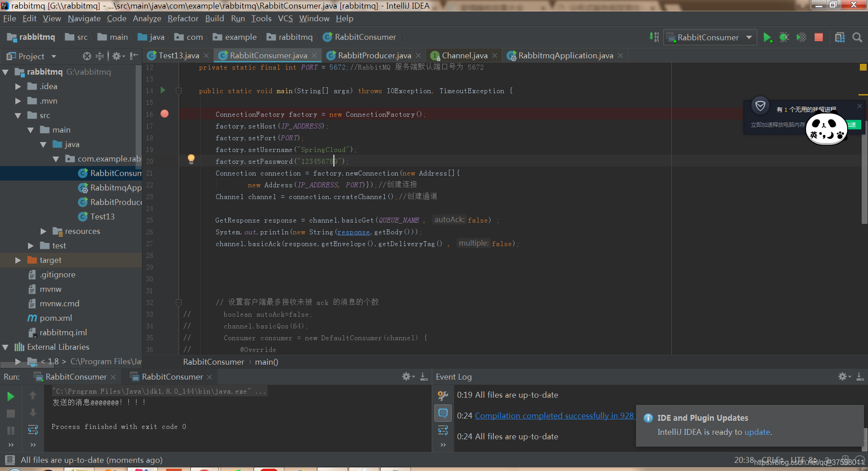Collapse the main folder in tree
868x471 pixels.
coord(31,130)
